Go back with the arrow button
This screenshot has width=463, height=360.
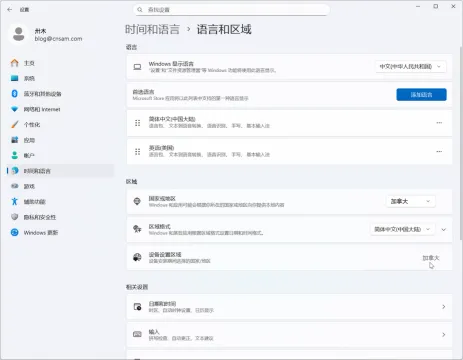tap(9, 10)
